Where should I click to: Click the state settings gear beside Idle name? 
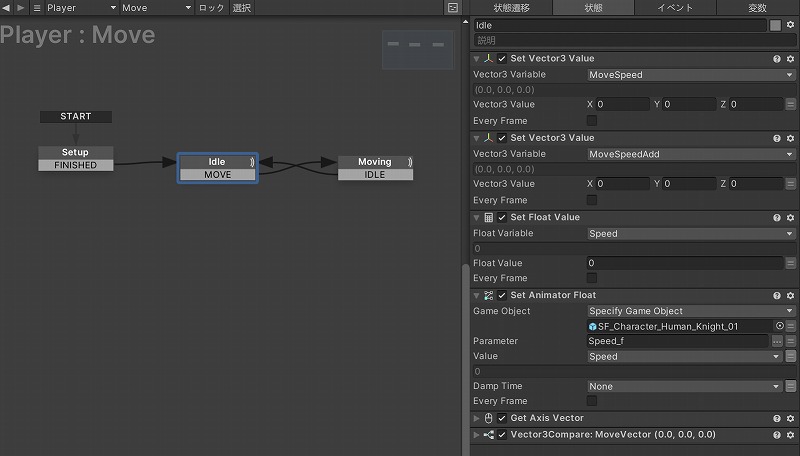[x=790, y=24]
